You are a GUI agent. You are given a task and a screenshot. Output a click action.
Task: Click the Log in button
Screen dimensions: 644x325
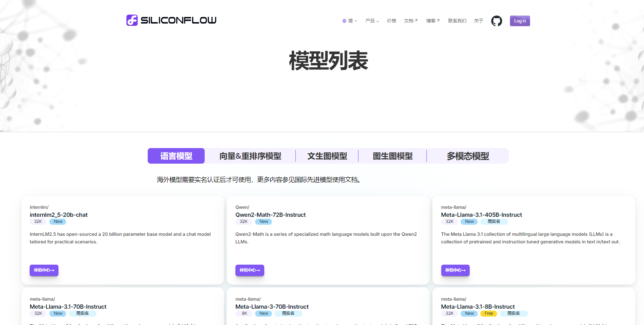(x=520, y=21)
